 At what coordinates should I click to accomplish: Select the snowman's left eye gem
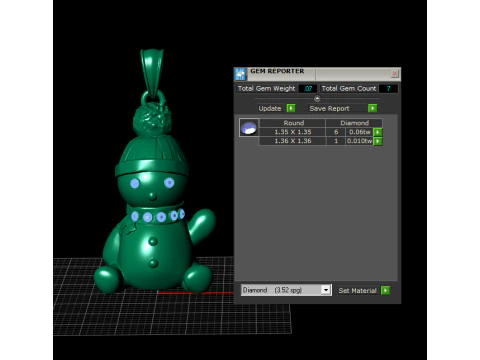(135, 183)
